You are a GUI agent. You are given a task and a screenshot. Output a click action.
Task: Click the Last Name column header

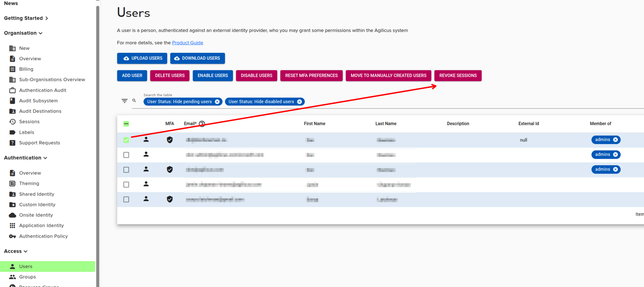pyautogui.click(x=386, y=124)
